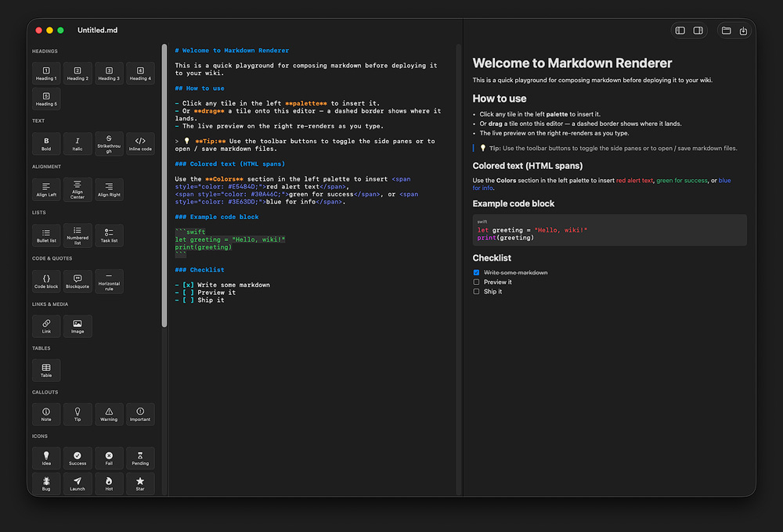Screen dimensions: 783x532
Task: Click '### Checklist' heading in editor
Action: point(200,270)
